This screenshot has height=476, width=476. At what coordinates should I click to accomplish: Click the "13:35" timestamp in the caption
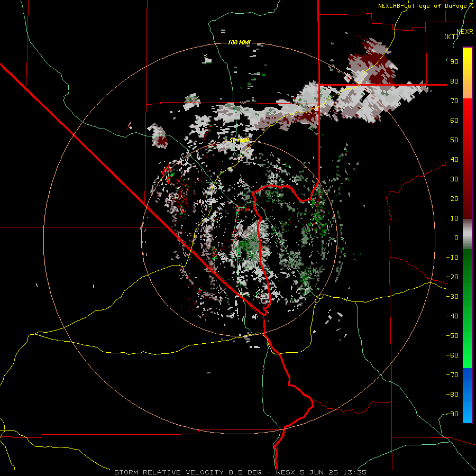[354, 472]
